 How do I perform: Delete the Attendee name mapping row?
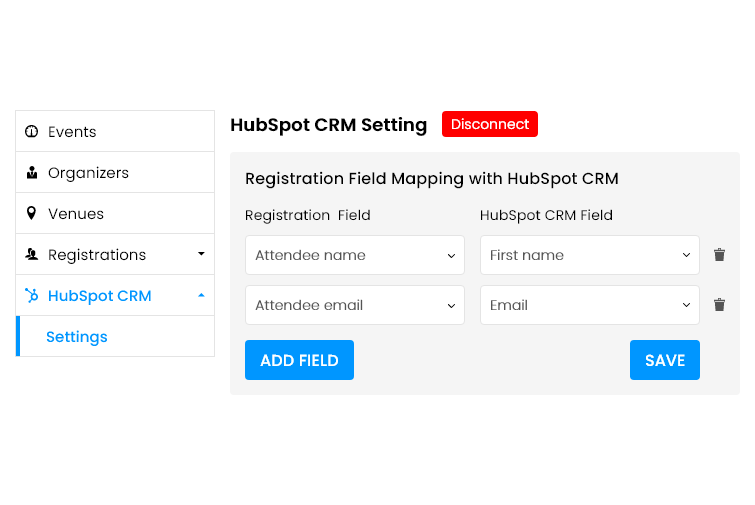click(x=719, y=255)
